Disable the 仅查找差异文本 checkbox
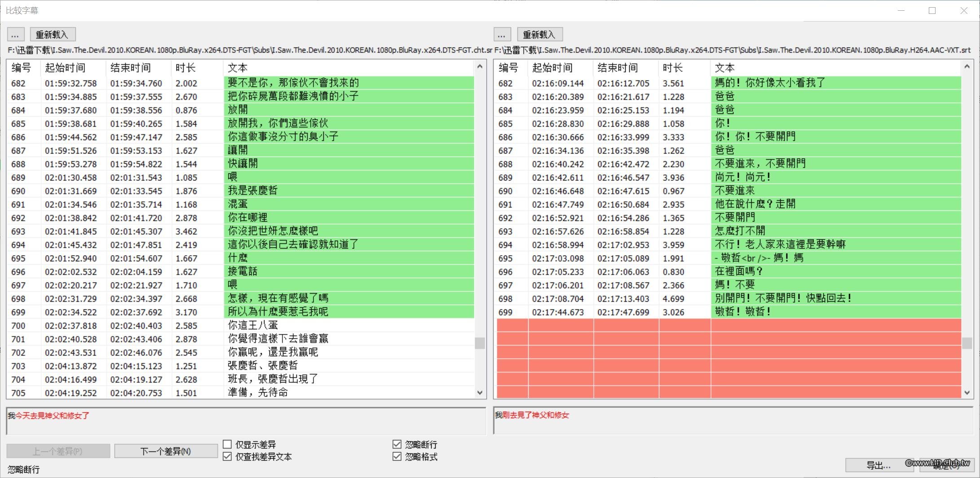This screenshot has height=478, width=980. (227, 456)
